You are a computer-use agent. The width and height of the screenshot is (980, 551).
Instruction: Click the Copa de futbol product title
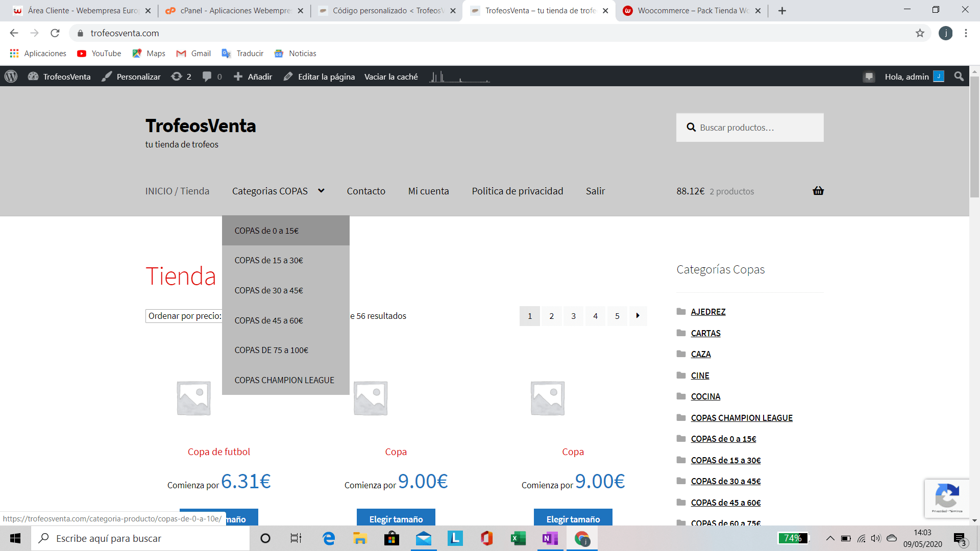[x=218, y=452]
